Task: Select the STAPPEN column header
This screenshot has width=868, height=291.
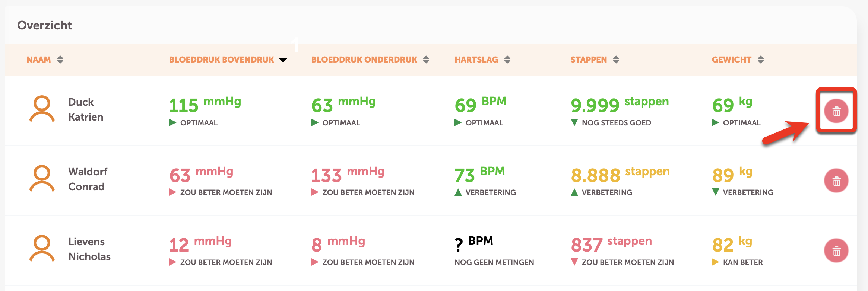Action: tap(589, 59)
